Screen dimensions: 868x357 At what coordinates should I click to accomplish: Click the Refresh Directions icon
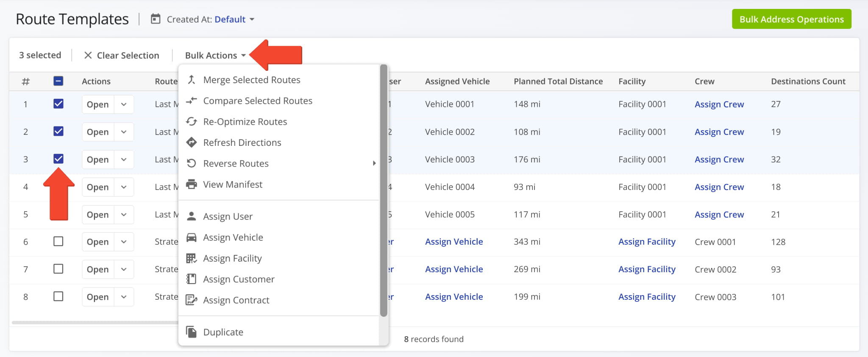[x=192, y=142]
